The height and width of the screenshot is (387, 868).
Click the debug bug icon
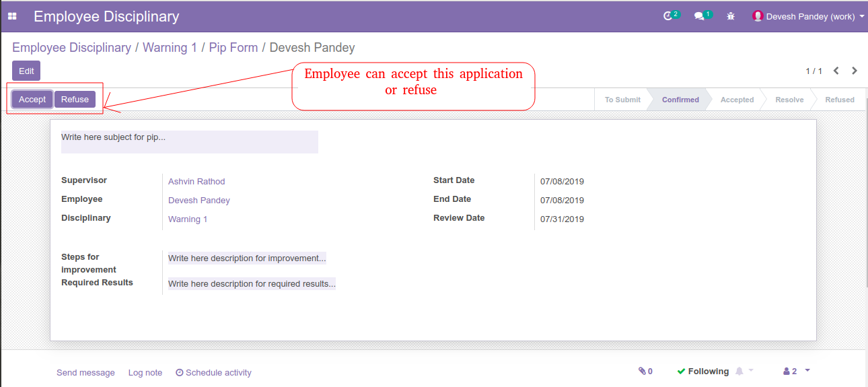(x=731, y=16)
